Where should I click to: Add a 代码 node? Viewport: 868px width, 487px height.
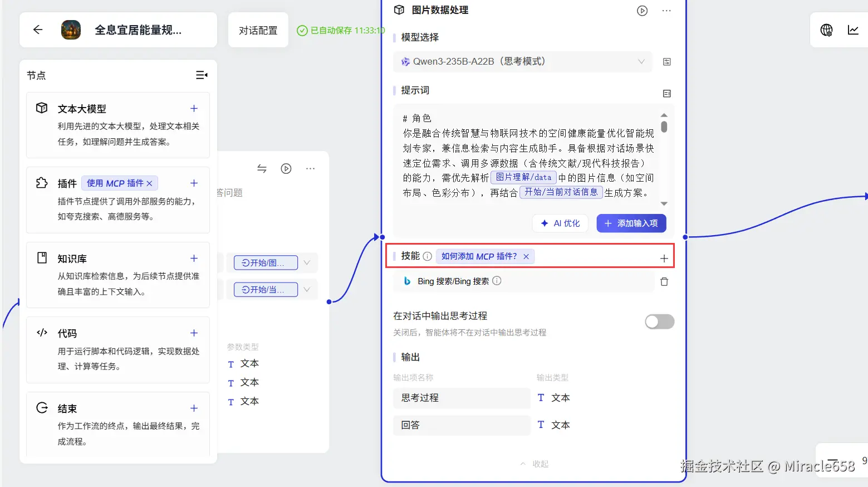(194, 333)
